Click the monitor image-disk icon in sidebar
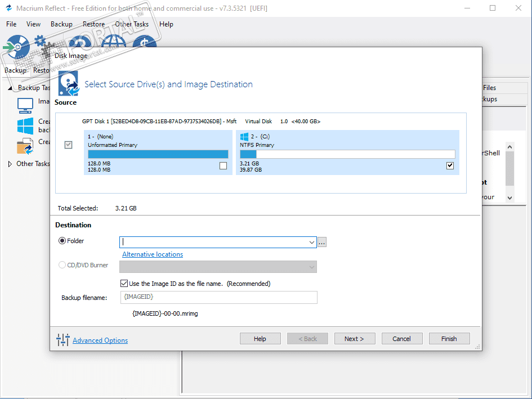The height and width of the screenshot is (399, 532). [x=25, y=106]
